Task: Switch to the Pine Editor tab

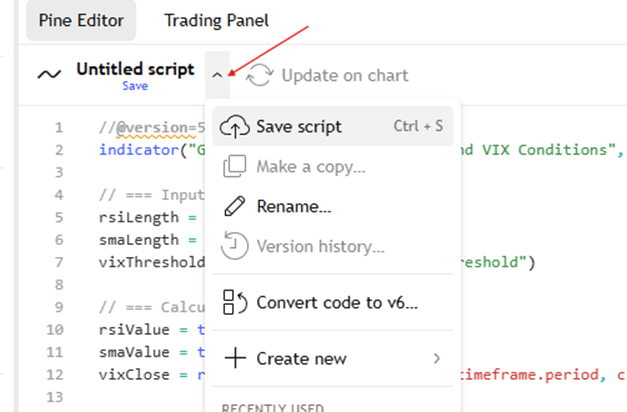Action: 80,20
